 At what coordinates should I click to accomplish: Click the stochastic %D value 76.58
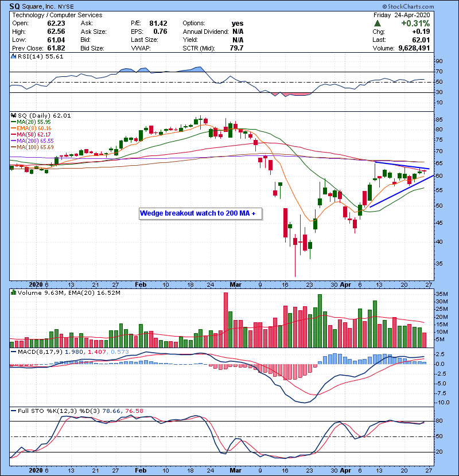coord(134,411)
